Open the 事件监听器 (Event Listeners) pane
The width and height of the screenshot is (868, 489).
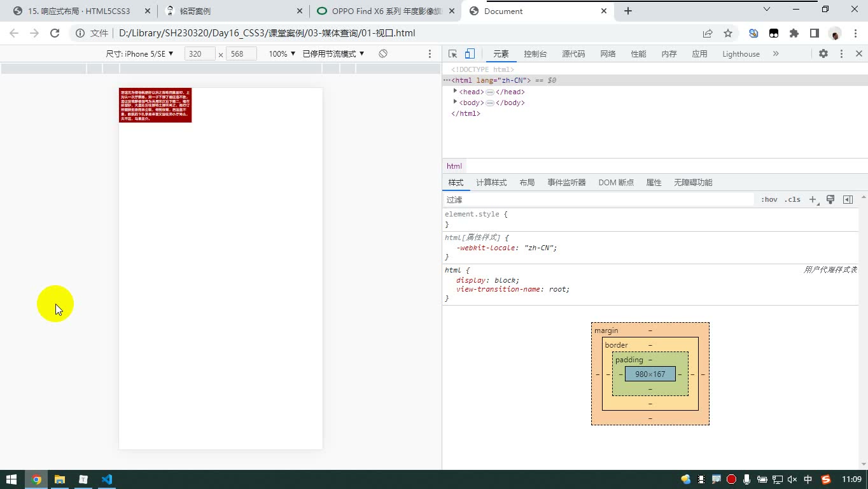tap(566, 183)
